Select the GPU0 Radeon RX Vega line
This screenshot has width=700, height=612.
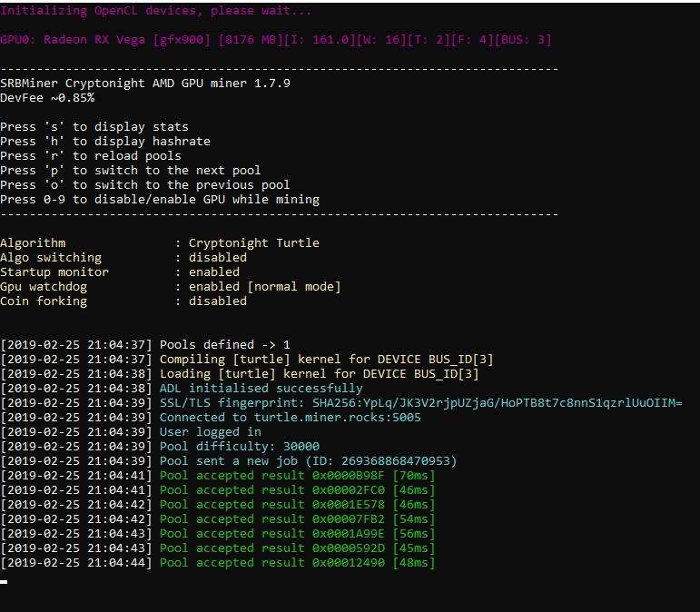point(276,40)
